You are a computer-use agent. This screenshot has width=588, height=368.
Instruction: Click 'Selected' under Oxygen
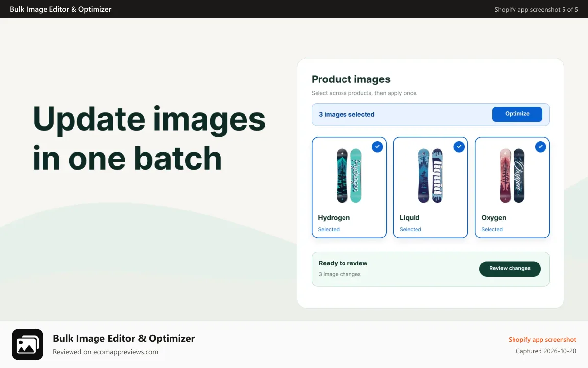coord(492,229)
